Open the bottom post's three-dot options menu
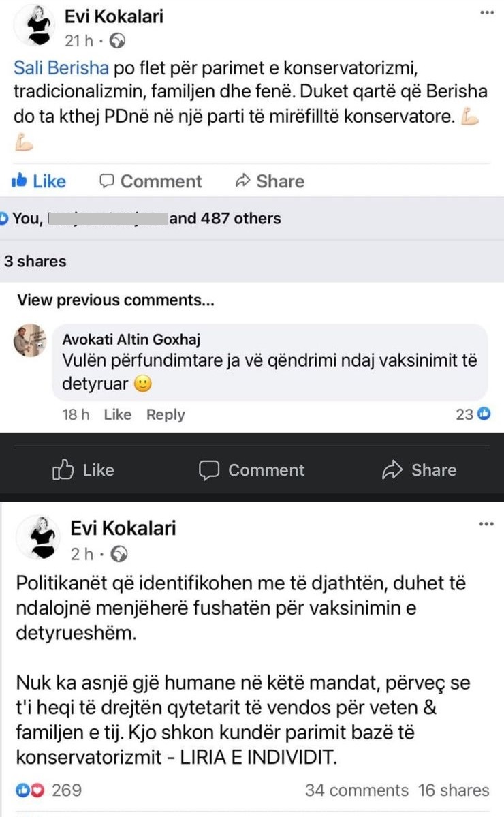This screenshot has width=504, height=817. (x=486, y=524)
